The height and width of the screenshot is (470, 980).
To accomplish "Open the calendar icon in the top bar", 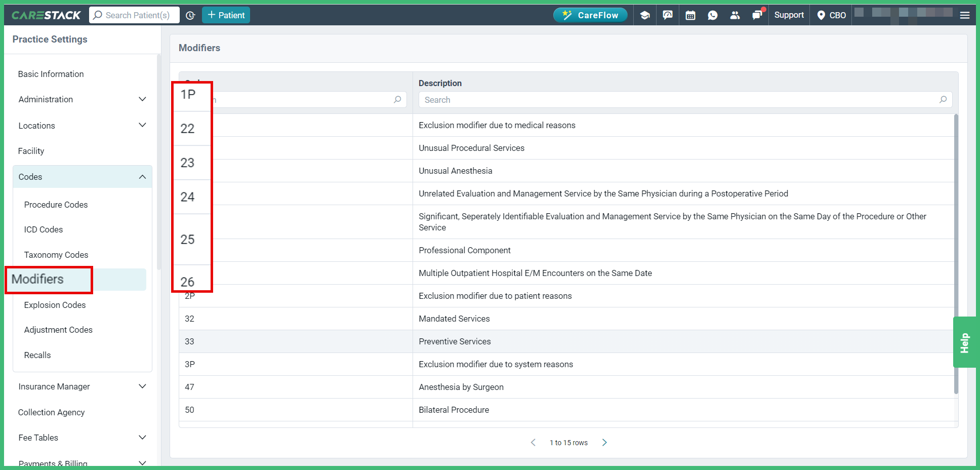I will click(x=690, y=15).
